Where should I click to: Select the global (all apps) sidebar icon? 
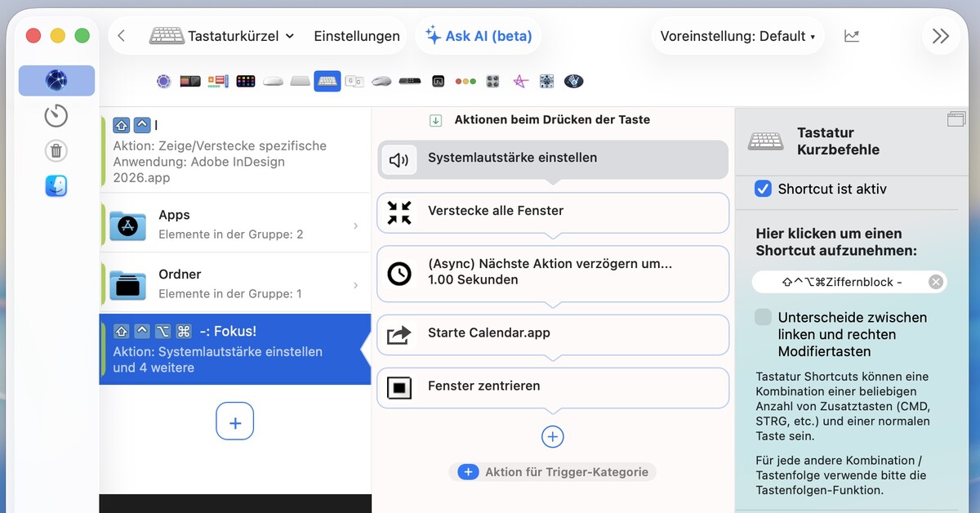(x=56, y=81)
